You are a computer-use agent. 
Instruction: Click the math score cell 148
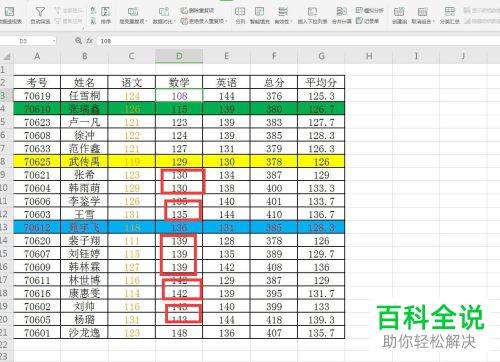point(179,333)
